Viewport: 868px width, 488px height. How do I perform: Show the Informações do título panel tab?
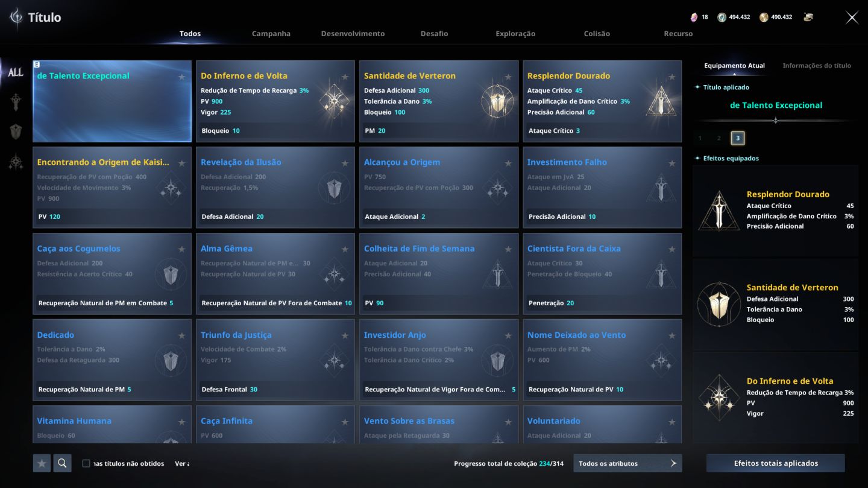tap(817, 66)
